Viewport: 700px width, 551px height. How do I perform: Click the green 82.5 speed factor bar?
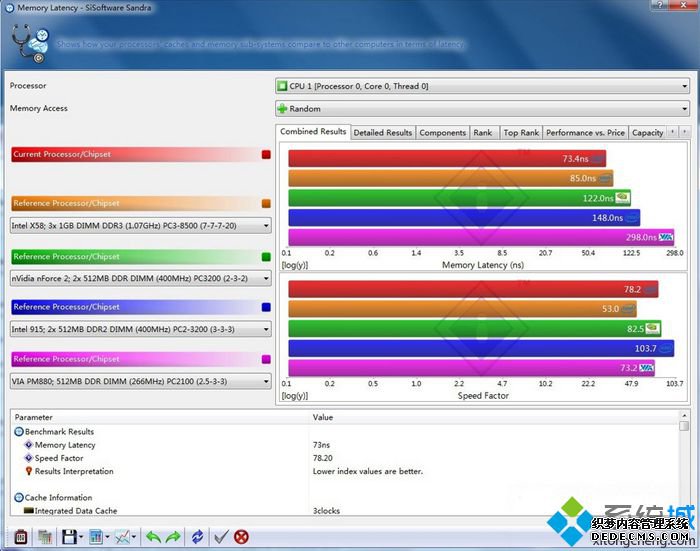475,329
